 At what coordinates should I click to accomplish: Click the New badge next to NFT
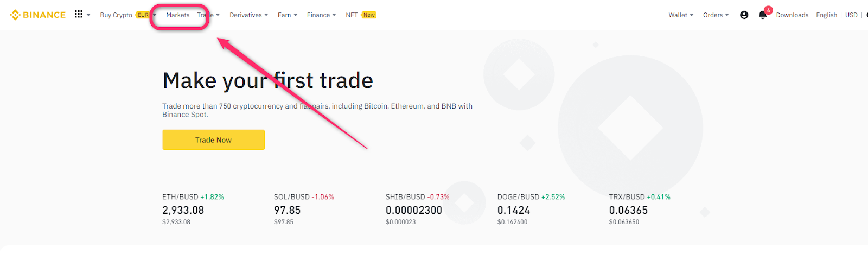pyautogui.click(x=369, y=15)
